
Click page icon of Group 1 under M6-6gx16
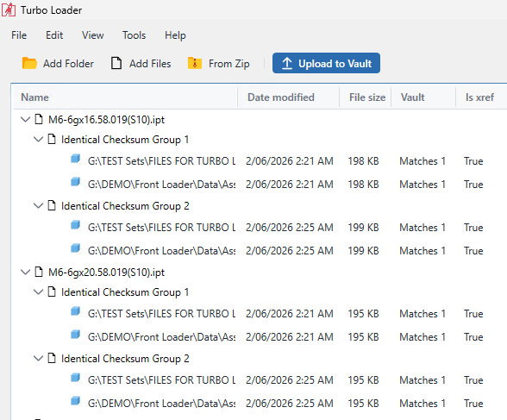click(x=52, y=139)
